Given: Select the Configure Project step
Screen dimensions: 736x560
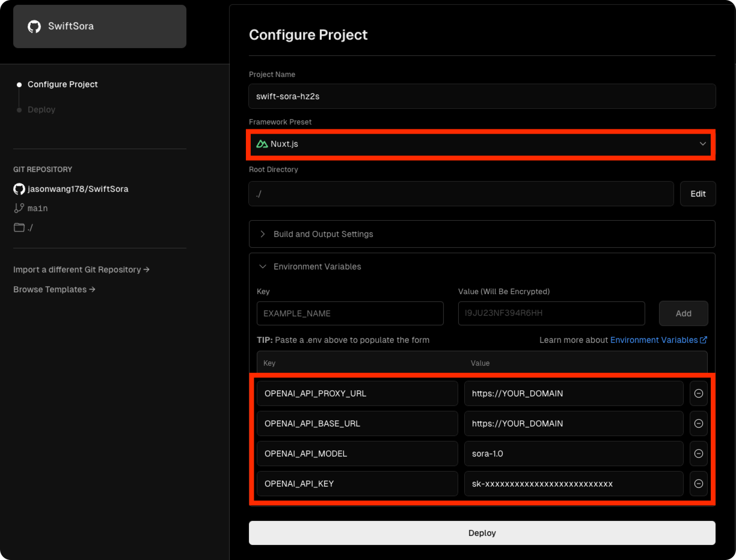Looking at the screenshot, I should coord(63,84).
